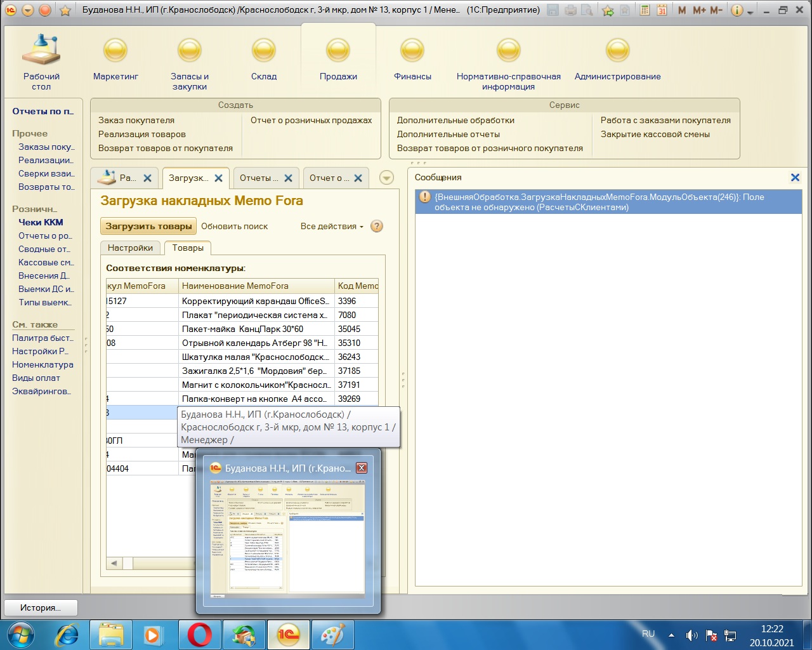
Task: Open Возврат товаров от розничного покупателя
Action: 490,148
